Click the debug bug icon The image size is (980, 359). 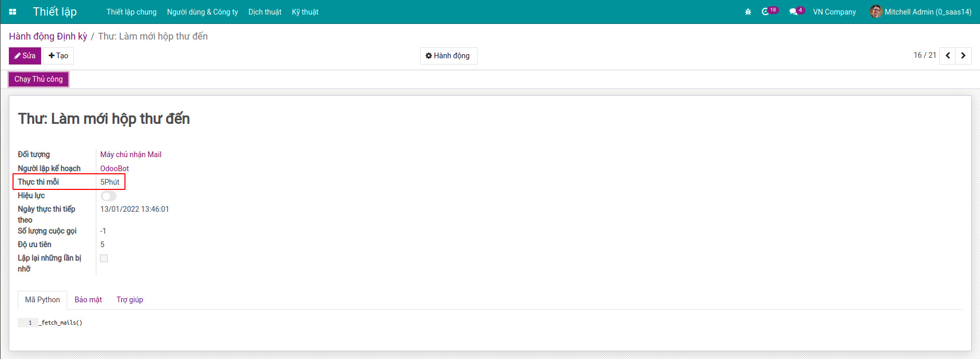(748, 12)
